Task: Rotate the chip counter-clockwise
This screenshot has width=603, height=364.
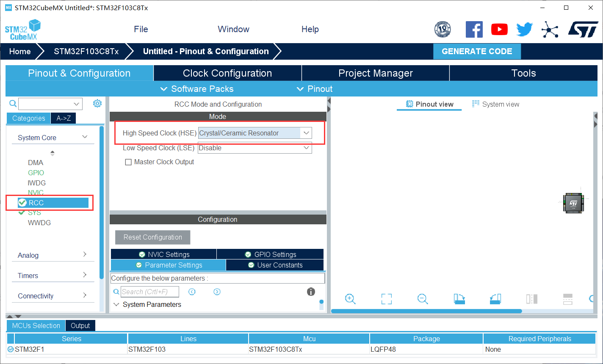Action: click(x=495, y=299)
